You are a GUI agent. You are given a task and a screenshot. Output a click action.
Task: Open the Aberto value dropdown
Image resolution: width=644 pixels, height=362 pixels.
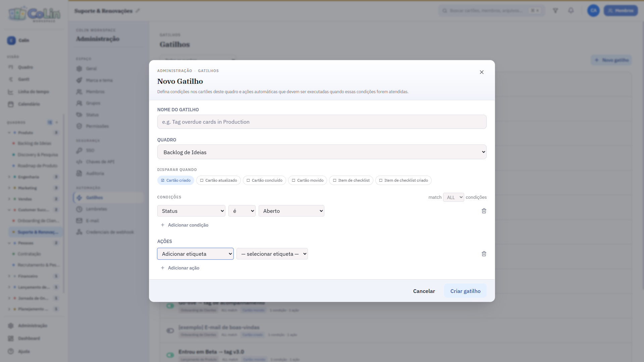tap(291, 211)
